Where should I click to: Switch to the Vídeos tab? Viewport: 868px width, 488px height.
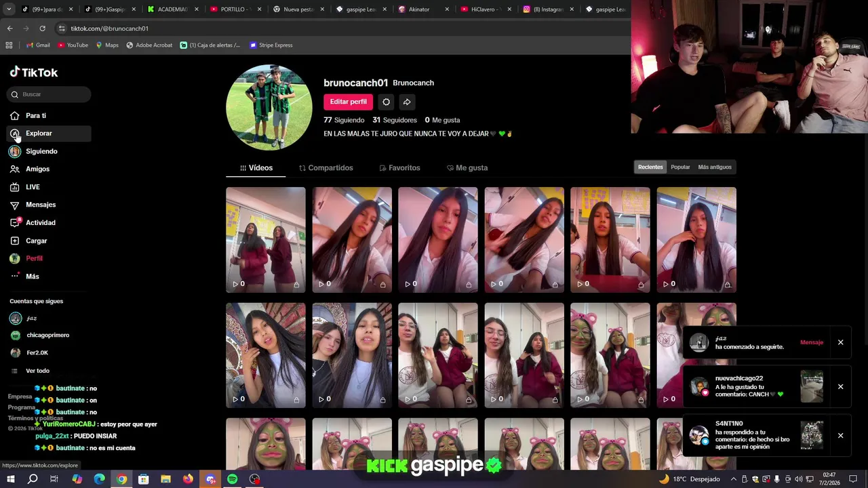pyautogui.click(x=256, y=168)
